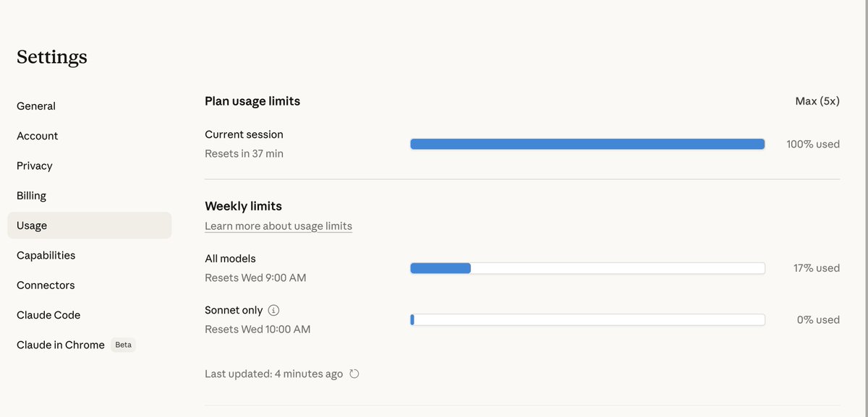Click the Current session usage bar
The image size is (868, 417).
(587, 144)
